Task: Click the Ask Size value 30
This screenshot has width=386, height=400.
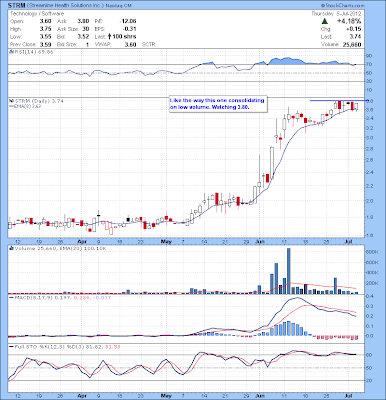Action: [86, 29]
